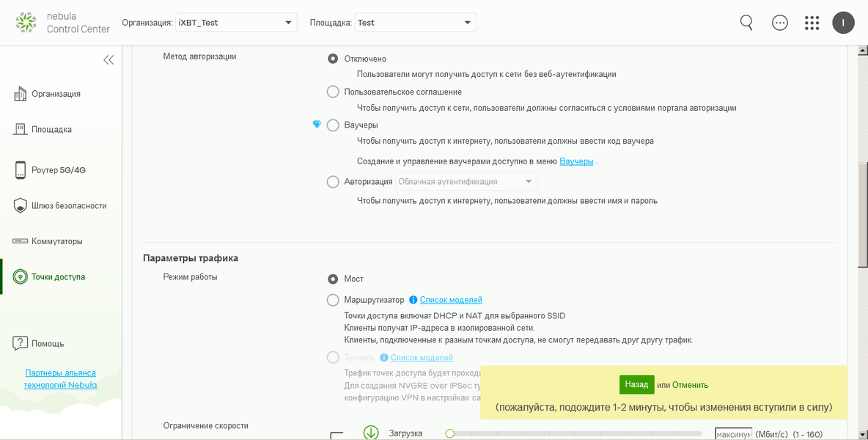Choose Маршрутизатор traffic mode

[x=333, y=300]
